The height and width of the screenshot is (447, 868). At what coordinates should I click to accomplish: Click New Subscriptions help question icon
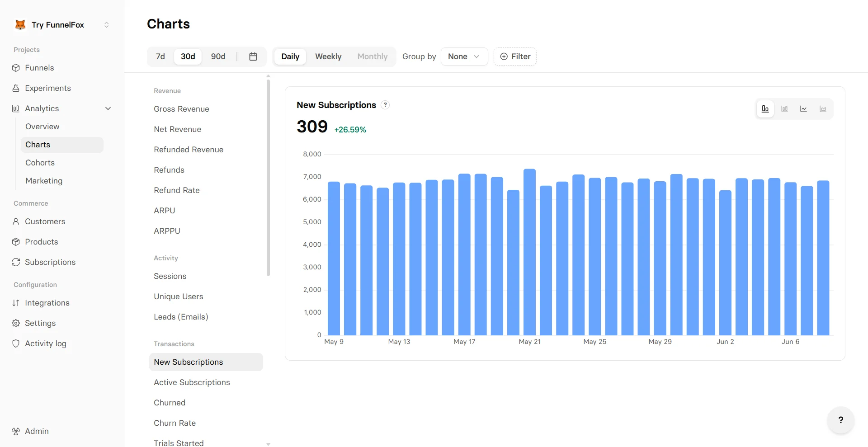[x=385, y=105]
